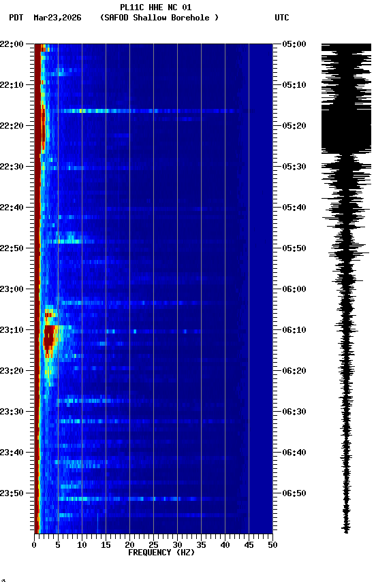Click the 05:10 UTC time label
This screenshot has height=588, width=376.
pos(294,85)
